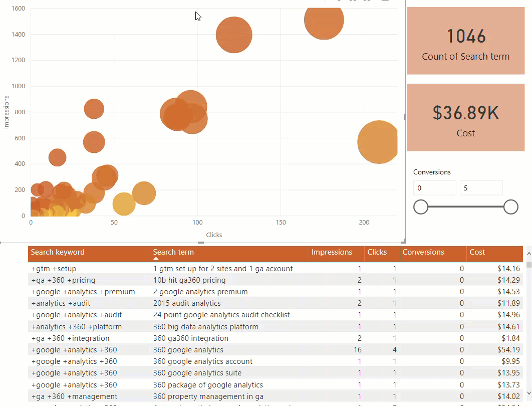Focus the Conversions maximum value box showing 5
Screen dimensions: 532x407
tap(480, 188)
